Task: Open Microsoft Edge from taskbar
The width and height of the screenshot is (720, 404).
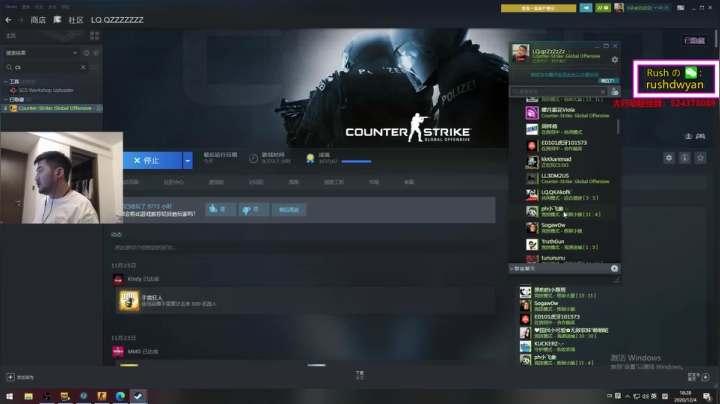Action: (x=120, y=396)
